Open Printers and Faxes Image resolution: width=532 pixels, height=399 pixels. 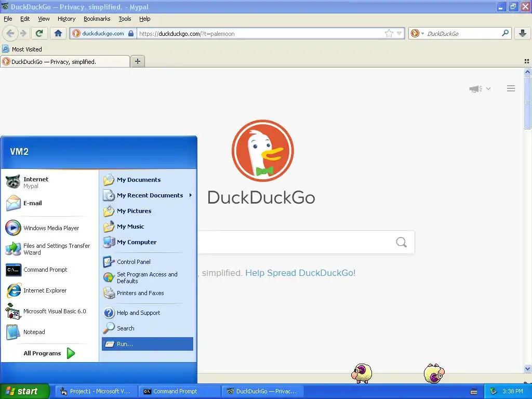pyautogui.click(x=148, y=293)
